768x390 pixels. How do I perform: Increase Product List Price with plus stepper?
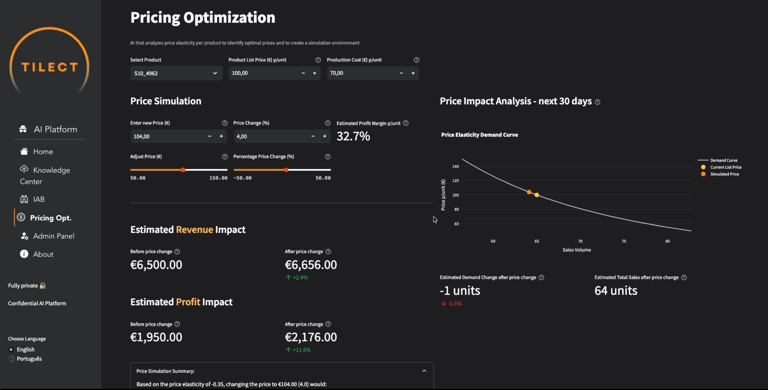tap(314, 73)
